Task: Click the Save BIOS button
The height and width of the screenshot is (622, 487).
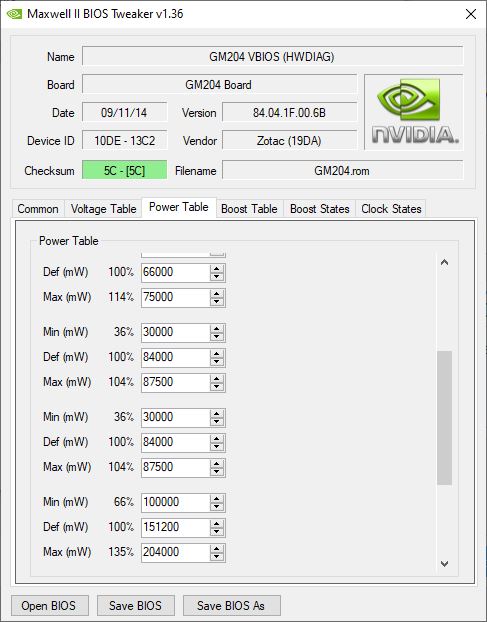Action: click(x=136, y=606)
